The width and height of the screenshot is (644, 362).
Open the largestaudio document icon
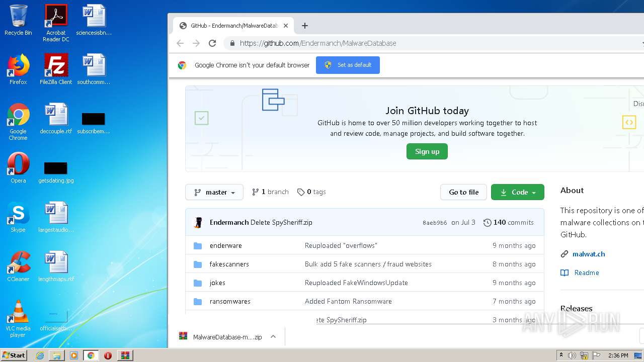[56, 217]
